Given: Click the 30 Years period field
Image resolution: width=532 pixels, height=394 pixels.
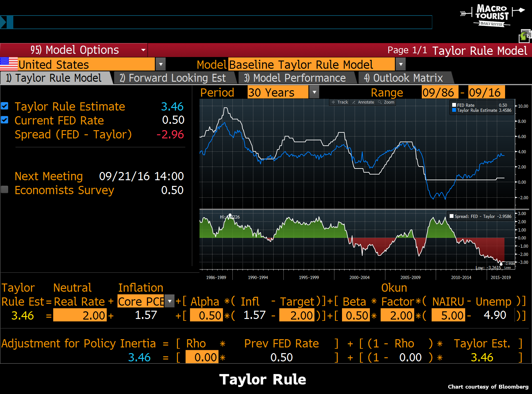Looking at the screenshot, I should pos(278,92).
